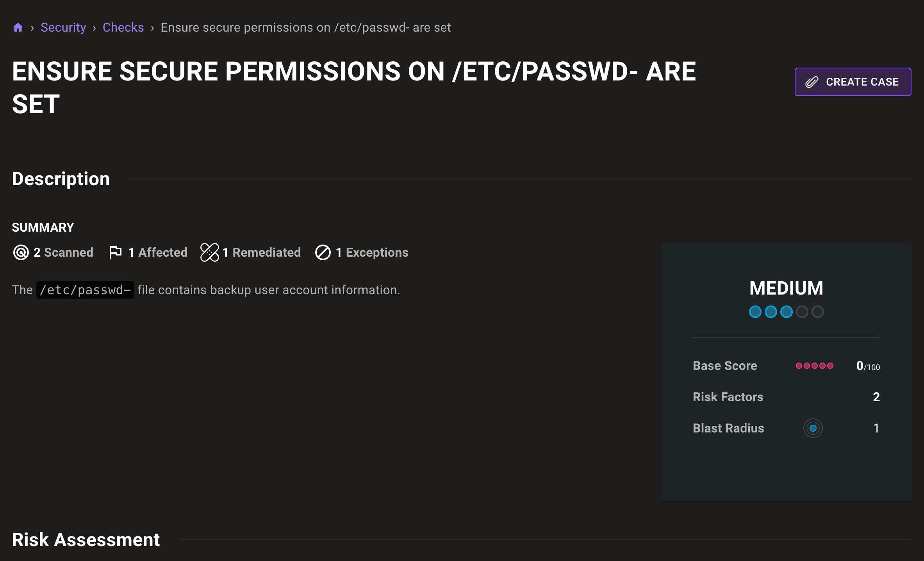Screen dimensions: 924x561
Task: Click the Remediated bandage icon
Action: (x=209, y=252)
